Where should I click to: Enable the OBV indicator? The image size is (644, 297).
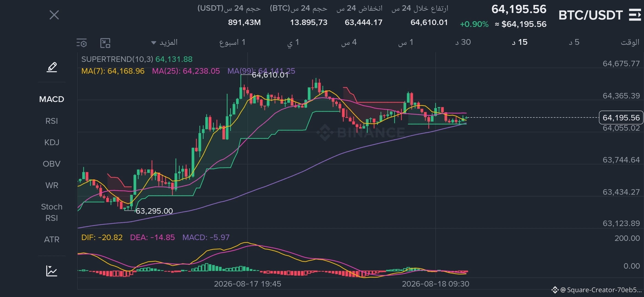[x=52, y=164]
